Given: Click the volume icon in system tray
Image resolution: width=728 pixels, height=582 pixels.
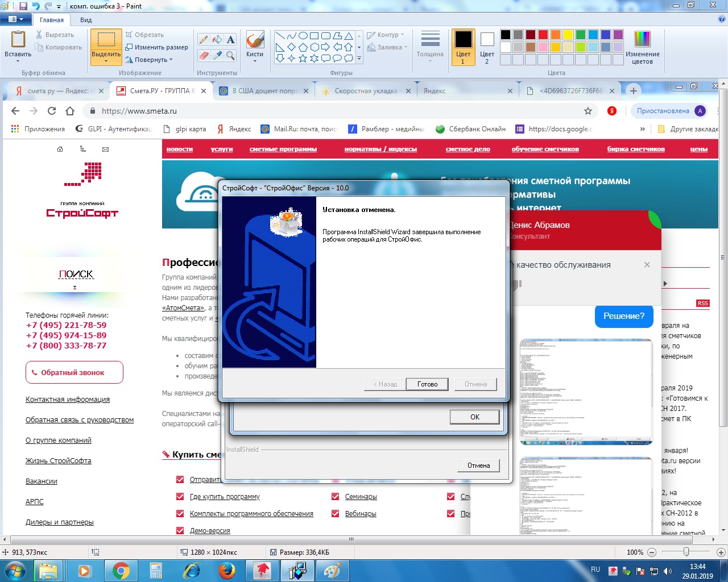Looking at the screenshot, I should point(667,571).
